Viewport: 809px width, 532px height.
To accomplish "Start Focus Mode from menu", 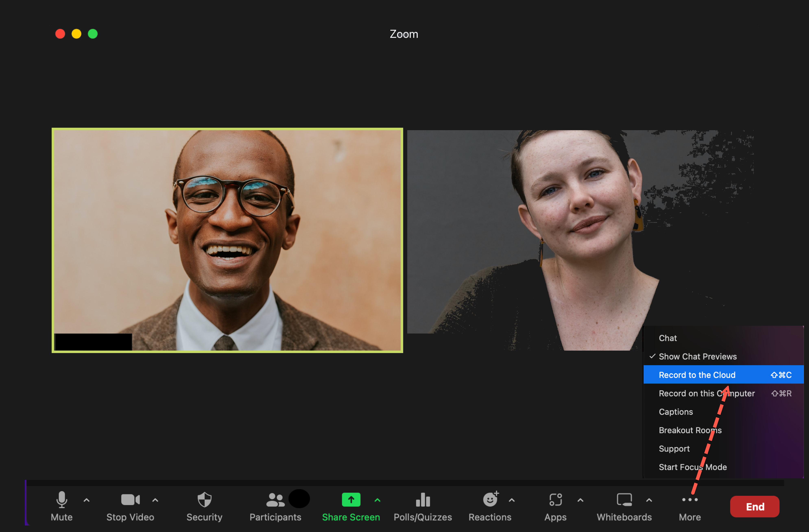I will [693, 467].
